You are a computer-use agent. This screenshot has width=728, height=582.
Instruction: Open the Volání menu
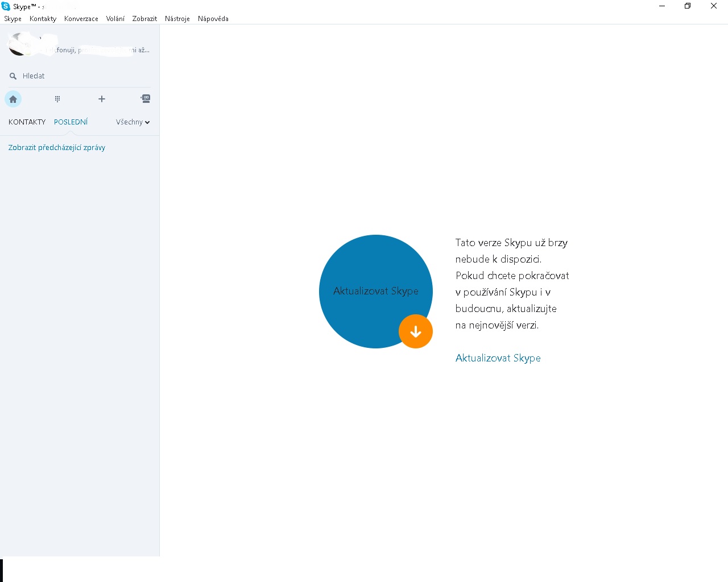pos(115,19)
